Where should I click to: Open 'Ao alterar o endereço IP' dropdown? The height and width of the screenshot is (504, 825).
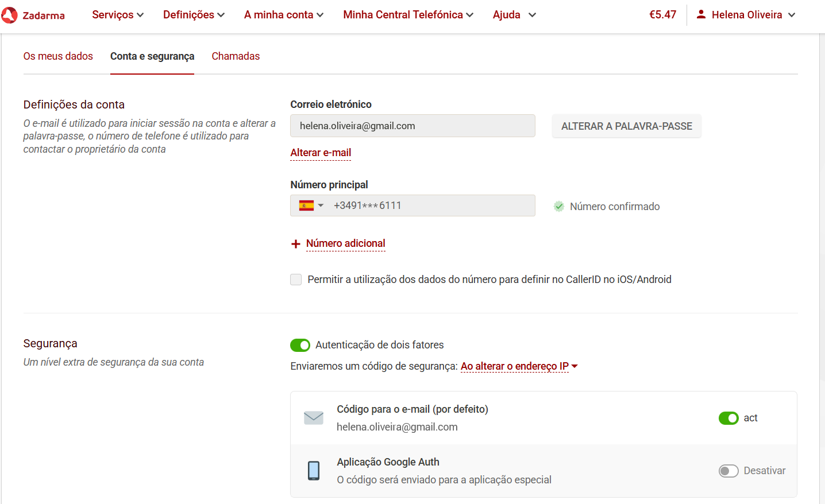tap(519, 366)
